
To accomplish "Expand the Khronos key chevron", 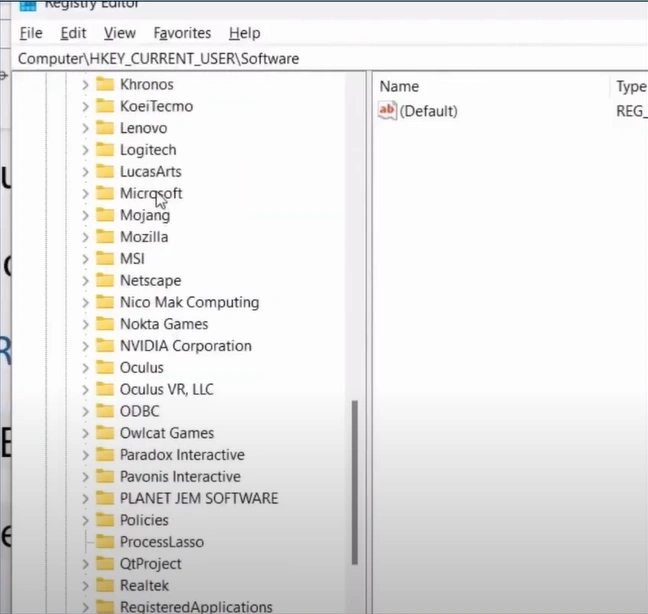I will [x=85, y=85].
